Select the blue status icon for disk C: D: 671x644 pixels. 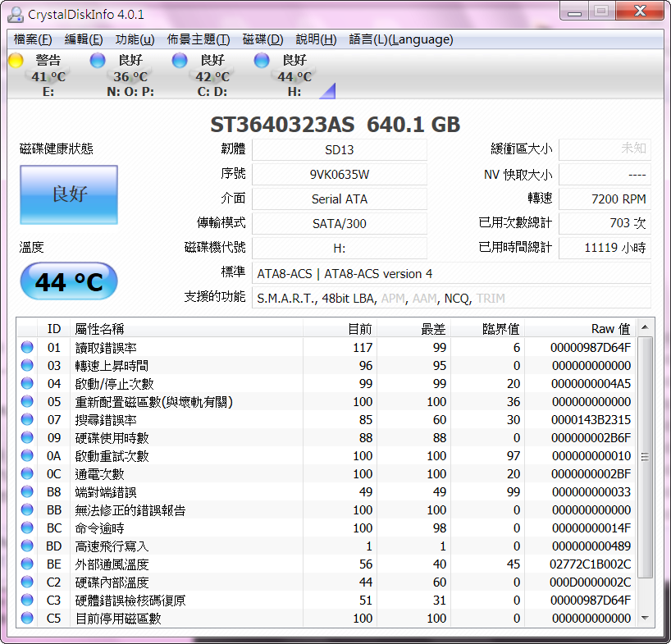point(180,61)
